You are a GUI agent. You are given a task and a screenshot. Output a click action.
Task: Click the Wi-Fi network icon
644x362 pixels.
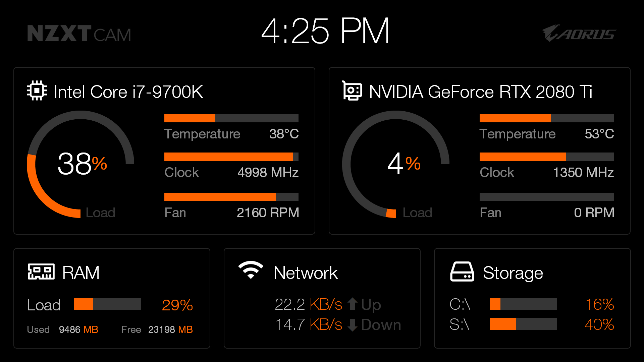click(x=251, y=270)
